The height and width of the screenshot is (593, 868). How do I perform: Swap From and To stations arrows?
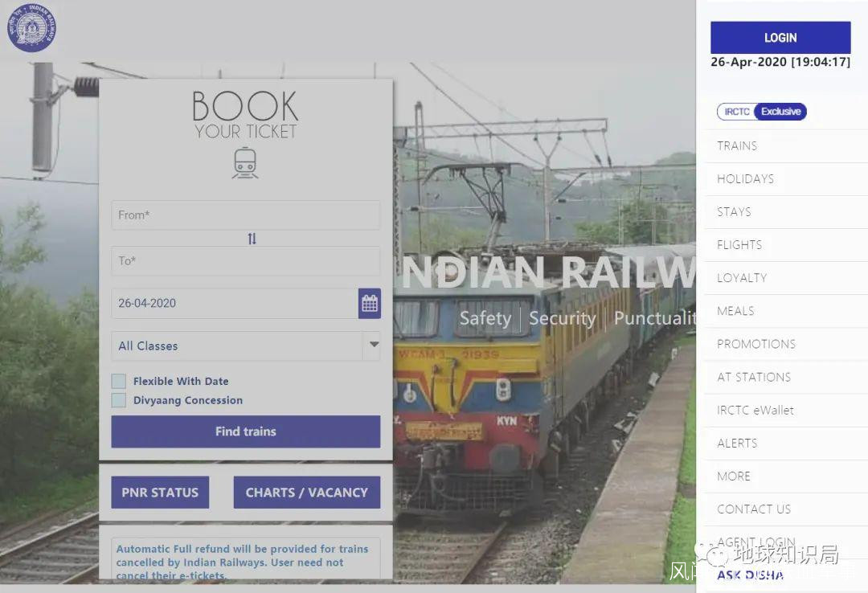(252, 239)
